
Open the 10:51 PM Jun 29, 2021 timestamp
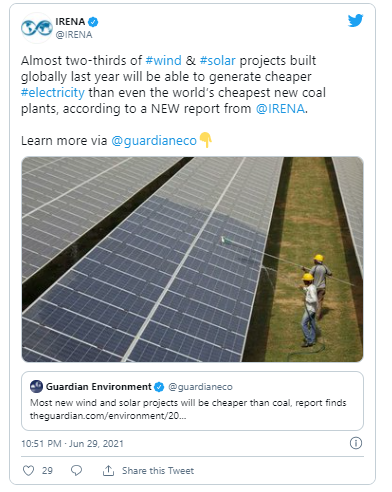pyautogui.click(x=72, y=444)
